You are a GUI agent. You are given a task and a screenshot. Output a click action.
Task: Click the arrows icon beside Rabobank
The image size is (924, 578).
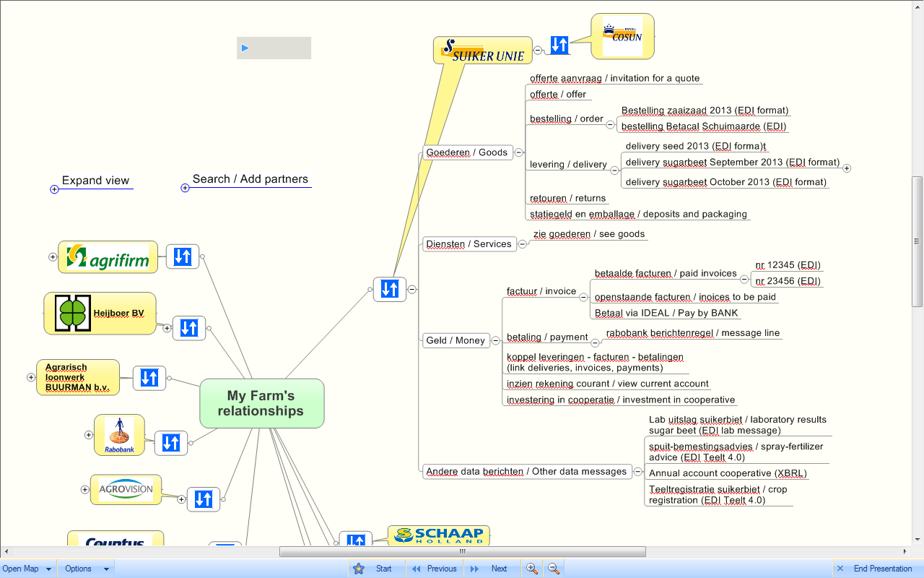coord(171,442)
